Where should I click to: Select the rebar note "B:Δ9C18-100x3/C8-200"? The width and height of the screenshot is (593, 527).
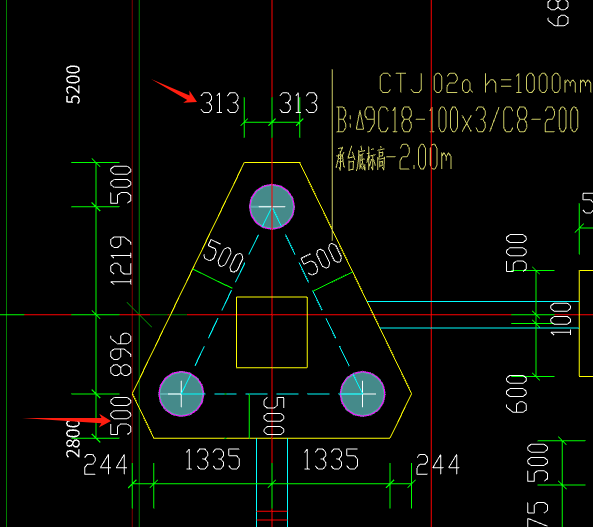(x=458, y=120)
